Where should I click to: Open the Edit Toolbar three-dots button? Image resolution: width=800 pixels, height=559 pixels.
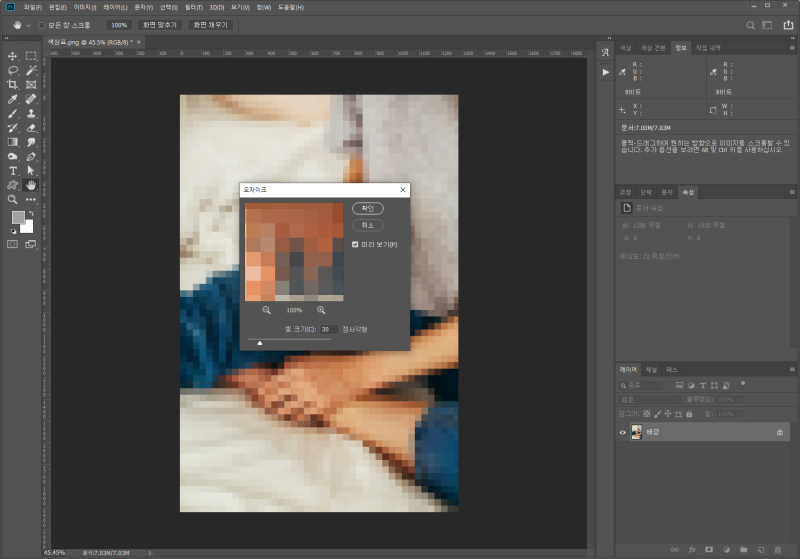coord(31,199)
